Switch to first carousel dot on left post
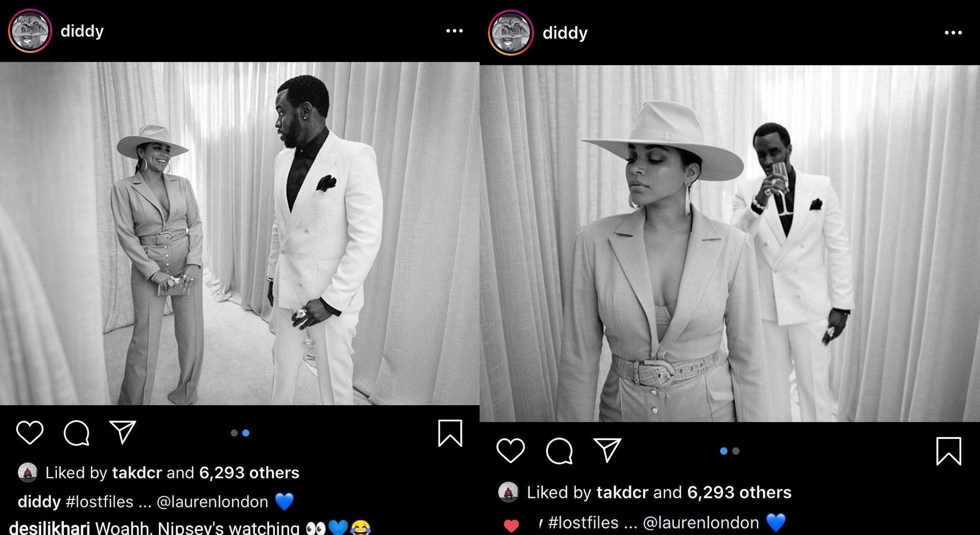This screenshot has height=535, width=980. tap(234, 433)
